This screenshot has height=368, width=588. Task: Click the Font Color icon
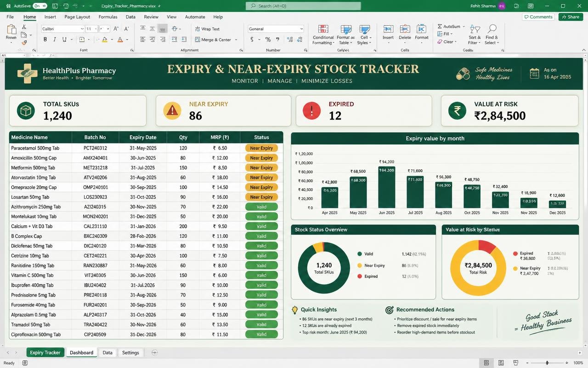tap(120, 40)
